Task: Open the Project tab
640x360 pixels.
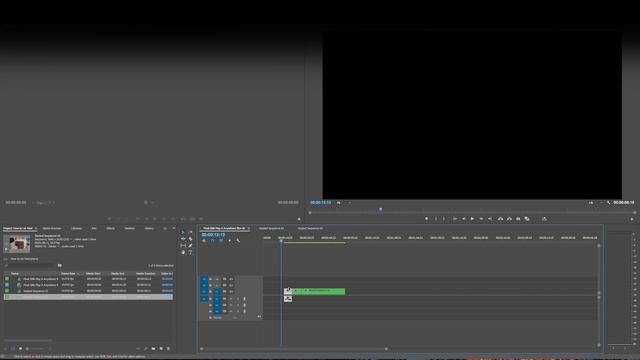Action: pos(18,229)
